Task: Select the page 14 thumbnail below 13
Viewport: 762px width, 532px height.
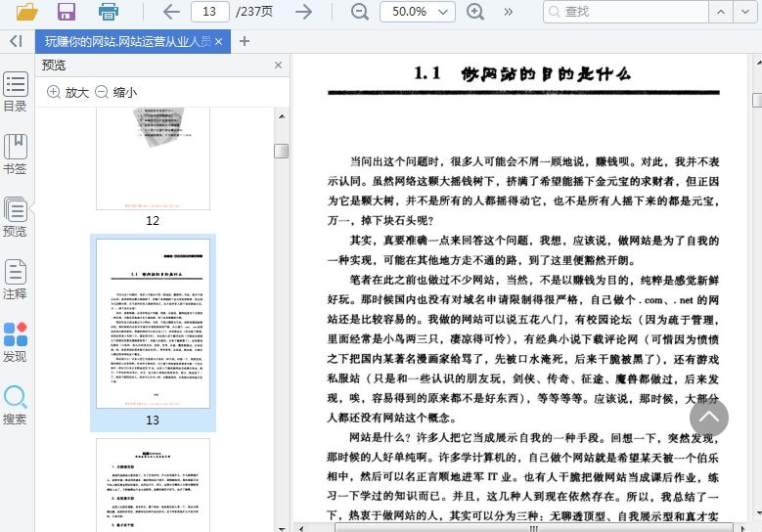Action: pos(153,485)
